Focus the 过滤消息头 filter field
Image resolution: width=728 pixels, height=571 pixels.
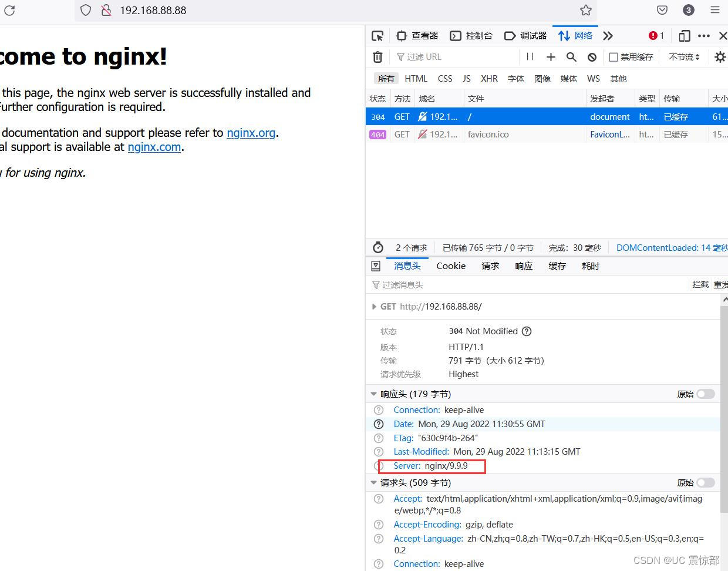click(x=528, y=285)
